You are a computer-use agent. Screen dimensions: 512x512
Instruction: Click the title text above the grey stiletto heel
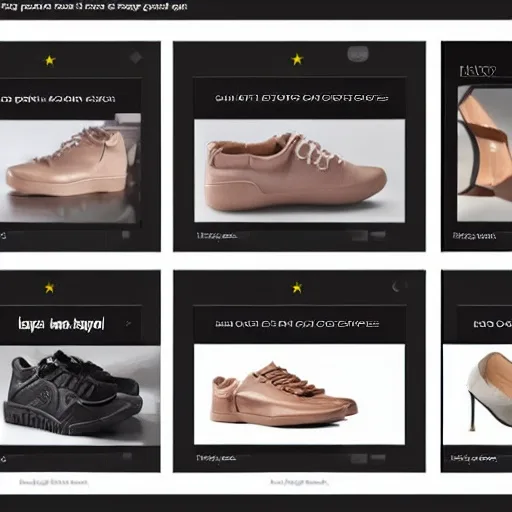[493, 324]
